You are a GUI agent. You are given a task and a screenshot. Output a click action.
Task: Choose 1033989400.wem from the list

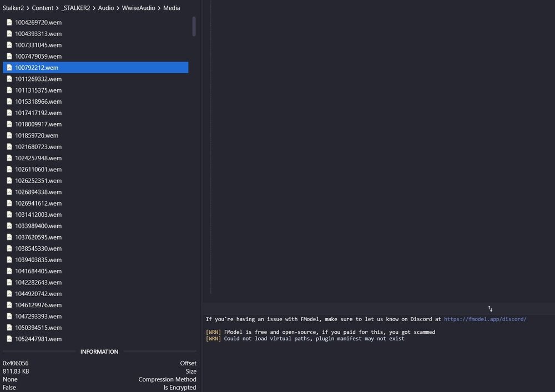pos(38,226)
